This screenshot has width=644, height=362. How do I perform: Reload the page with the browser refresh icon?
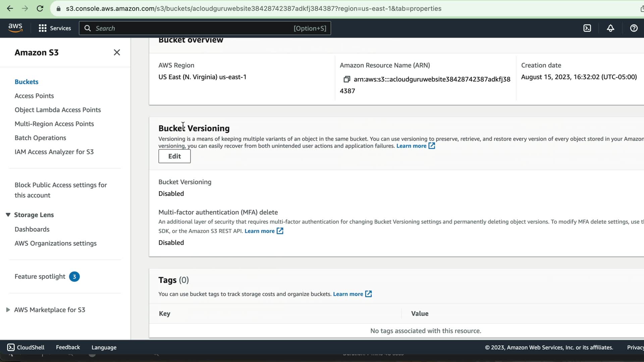(x=40, y=9)
